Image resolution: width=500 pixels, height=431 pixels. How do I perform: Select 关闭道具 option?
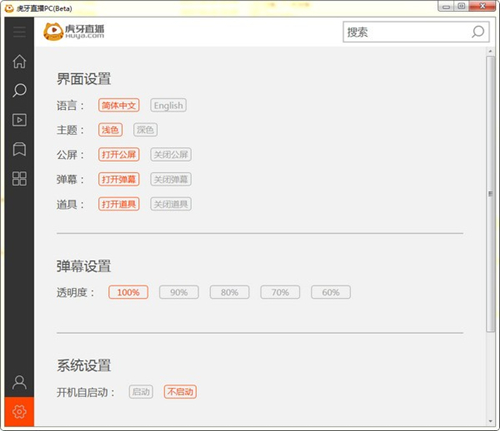pyautogui.click(x=171, y=204)
